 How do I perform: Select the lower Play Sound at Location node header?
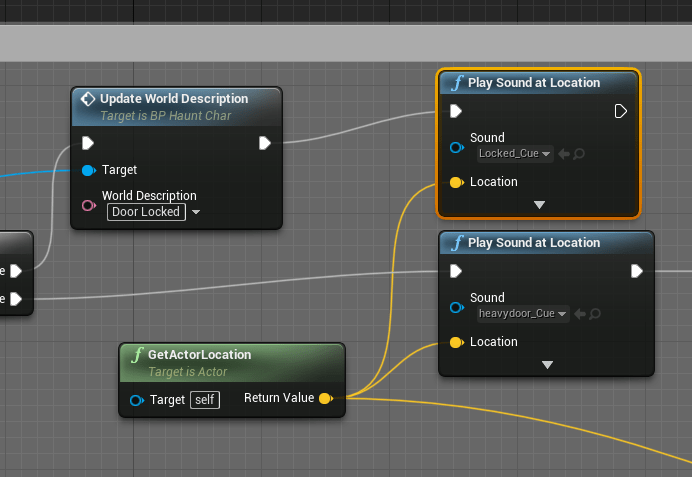(x=534, y=243)
